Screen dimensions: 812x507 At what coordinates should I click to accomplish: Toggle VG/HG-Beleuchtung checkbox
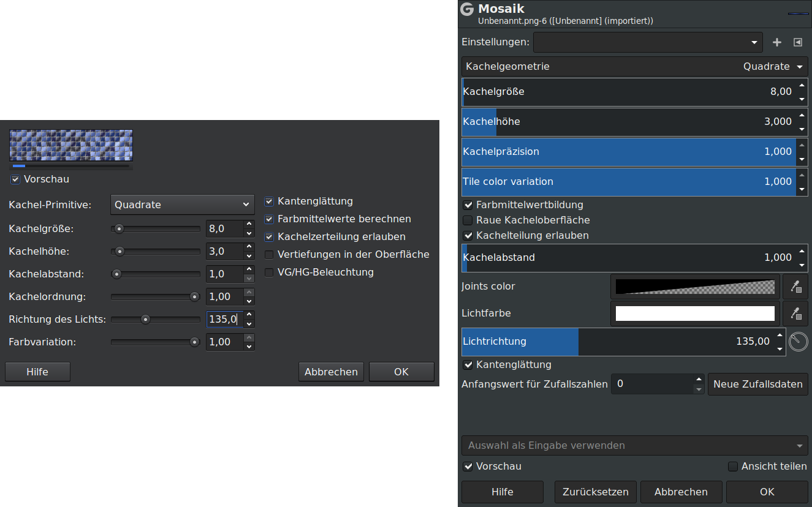269,272
